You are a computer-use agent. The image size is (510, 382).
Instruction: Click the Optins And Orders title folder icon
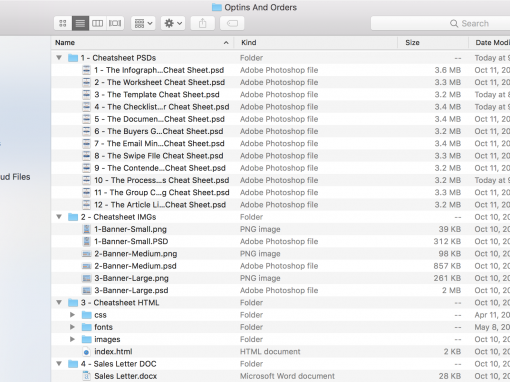click(x=217, y=7)
